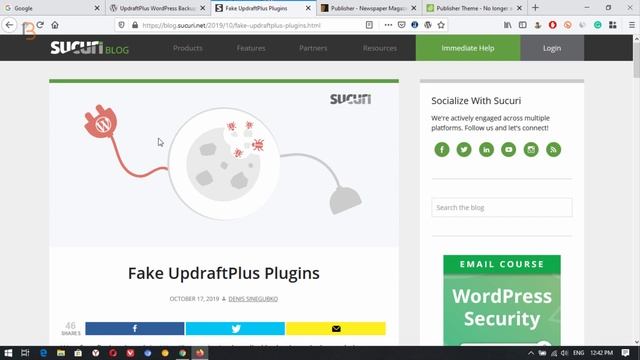640x360 pixels.
Task: Open the Opera red extension icon
Action: pyautogui.click(x=553, y=25)
